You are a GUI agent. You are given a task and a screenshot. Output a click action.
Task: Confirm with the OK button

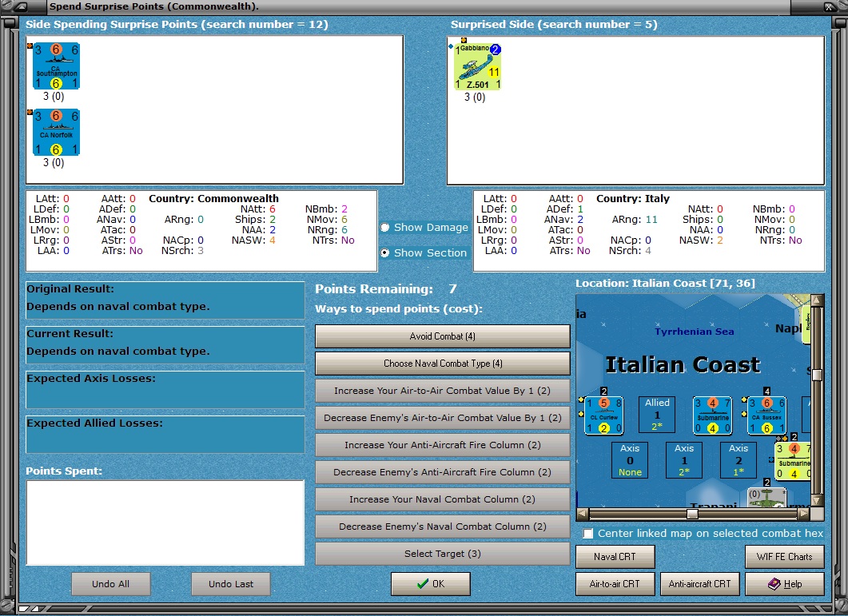coord(431,584)
